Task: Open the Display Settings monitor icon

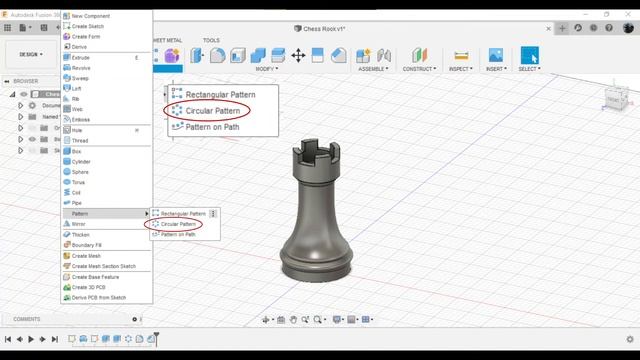Action: pyautogui.click(x=338, y=320)
